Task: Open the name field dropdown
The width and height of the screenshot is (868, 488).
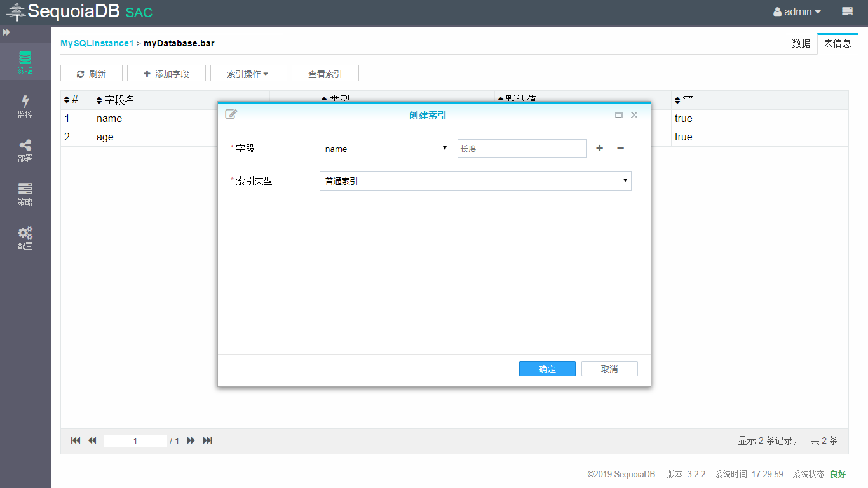Action: tap(385, 149)
